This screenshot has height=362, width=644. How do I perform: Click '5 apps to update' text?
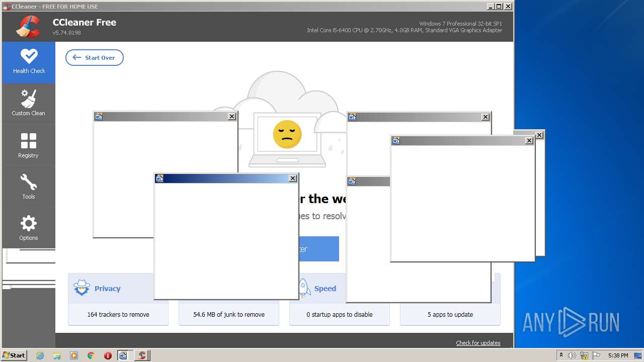pos(450,315)
